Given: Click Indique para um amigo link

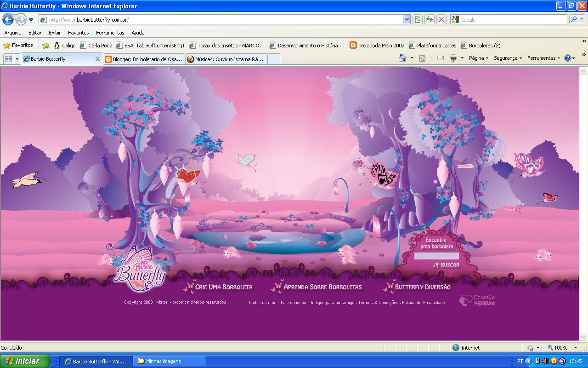Looking at the screenshot, I should (333, 303).
